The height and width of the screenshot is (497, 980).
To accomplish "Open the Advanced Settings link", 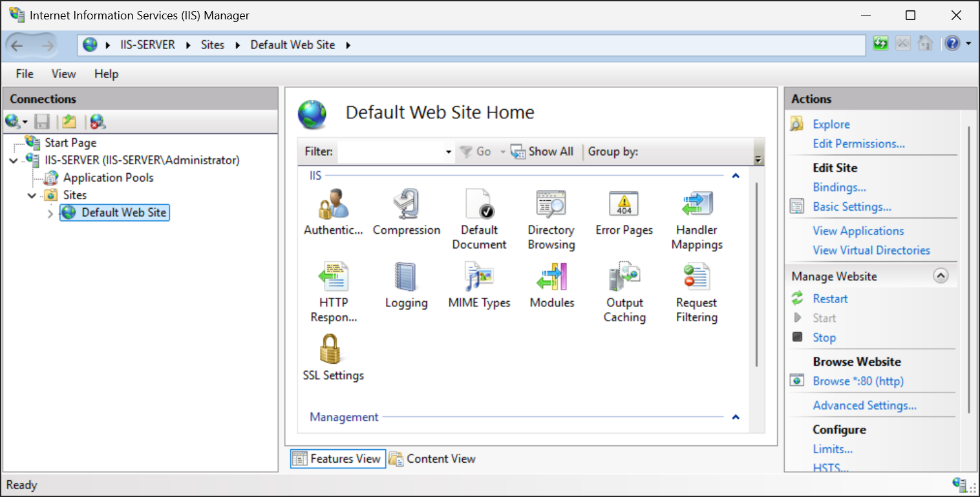I will point(865,405).
